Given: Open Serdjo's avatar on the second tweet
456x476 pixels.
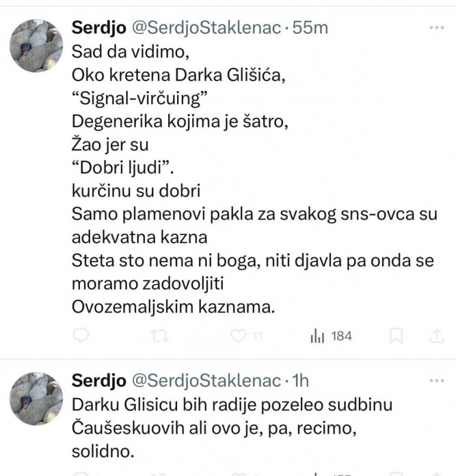Looking at the screenshot, I should tap(37, 398).
